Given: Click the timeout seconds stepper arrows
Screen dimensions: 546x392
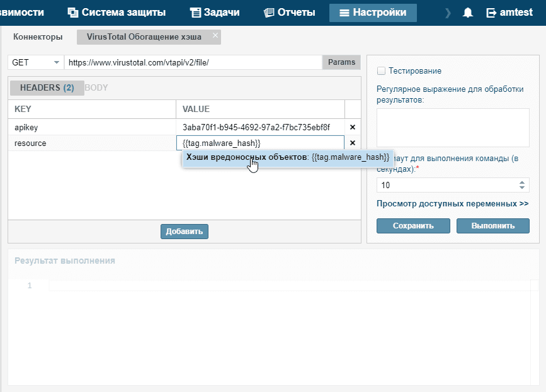Looking at the screenshot, I should point(521,185).
